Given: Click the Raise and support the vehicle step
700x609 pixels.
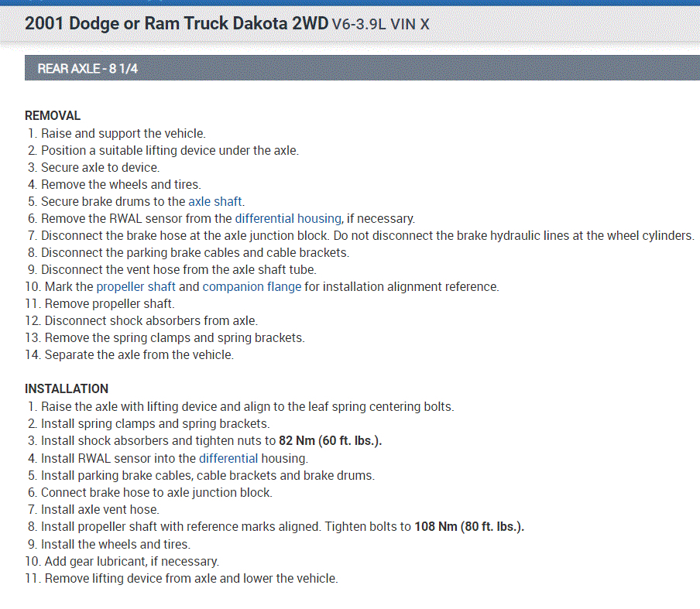Looking at the screenshot, I should point(123,133).
